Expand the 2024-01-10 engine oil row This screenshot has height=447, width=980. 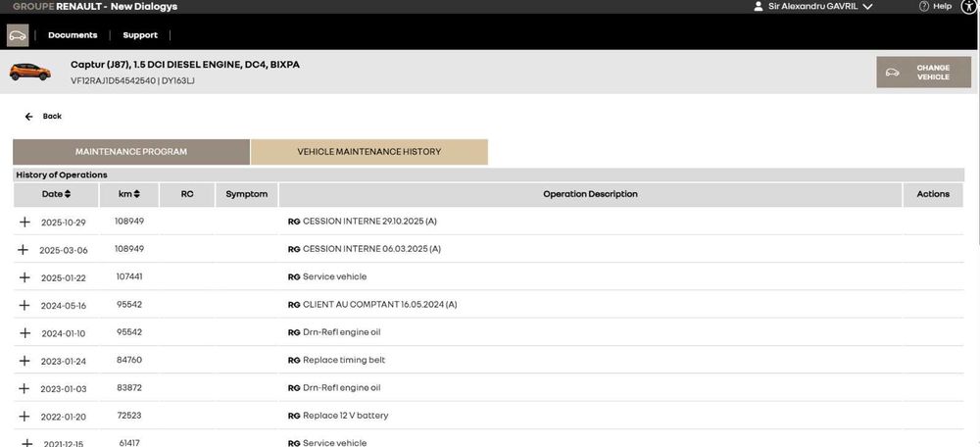pyautogui.click(x=25, y=332)
